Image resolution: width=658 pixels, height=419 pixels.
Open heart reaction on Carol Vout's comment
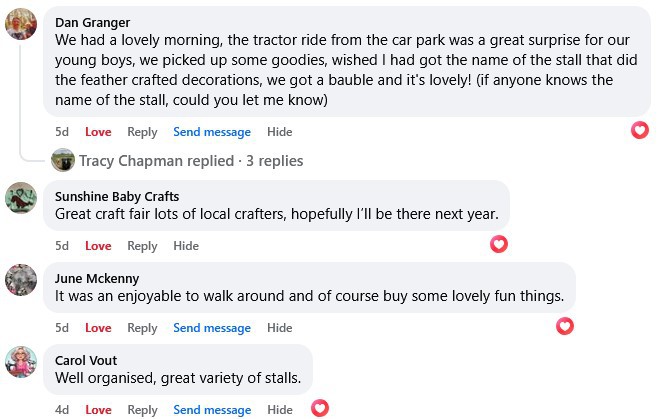(x=320, y=408)
